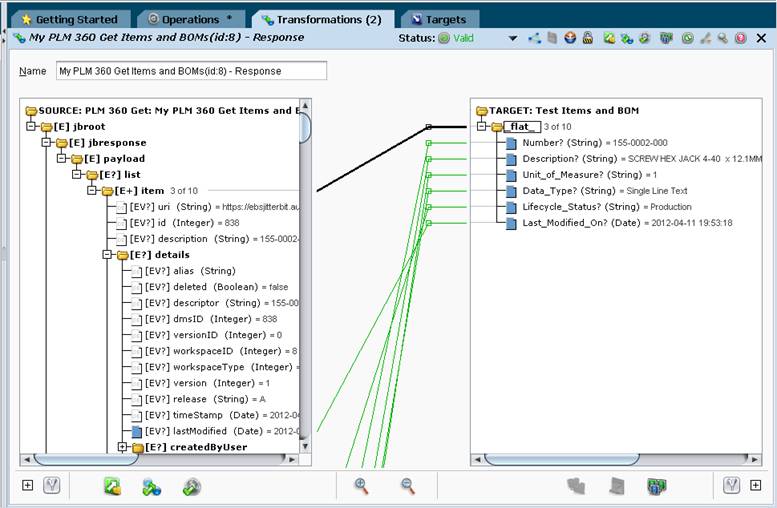Screen dimensions: 777x508
Task: Click the source-side filter icon at bottom left
Action: pyautogui.click(x=52, y=485)
